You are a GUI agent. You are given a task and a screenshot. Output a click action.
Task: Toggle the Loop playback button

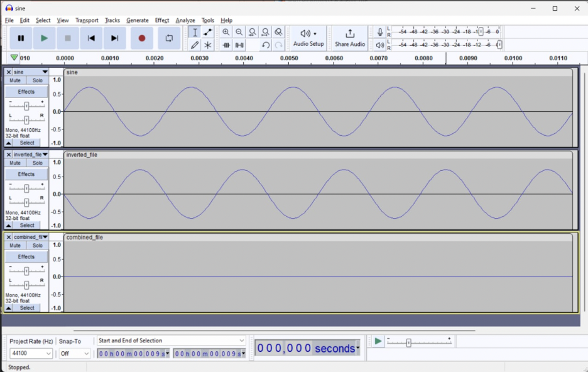[169, 38]
